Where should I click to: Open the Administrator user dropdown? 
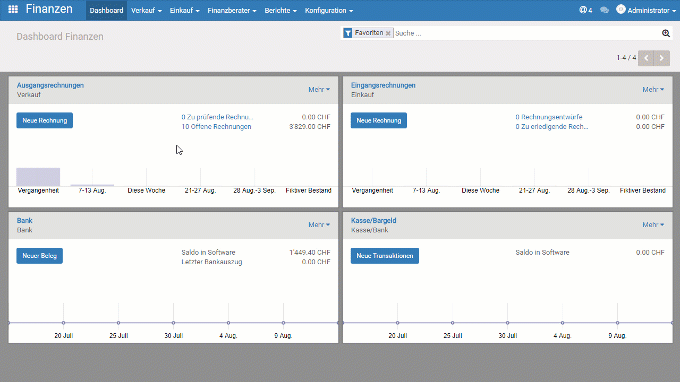coord(651,10)
